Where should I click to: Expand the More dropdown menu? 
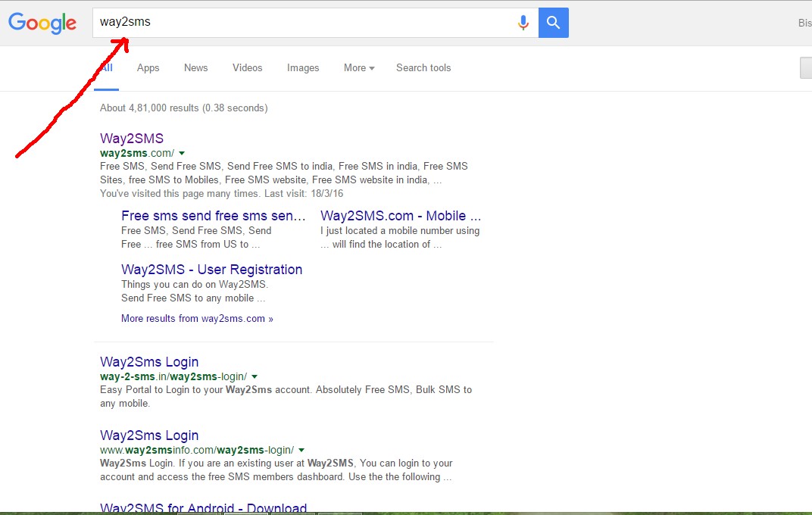pyautogui.click(x=359, y=68)
